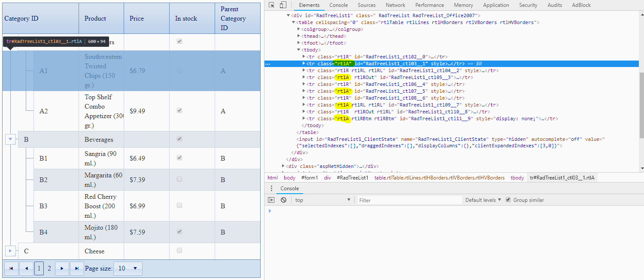Toggle the In stock checkbox for Beverages
Viewport: 644px width, 280px height.
click(179, 139)
